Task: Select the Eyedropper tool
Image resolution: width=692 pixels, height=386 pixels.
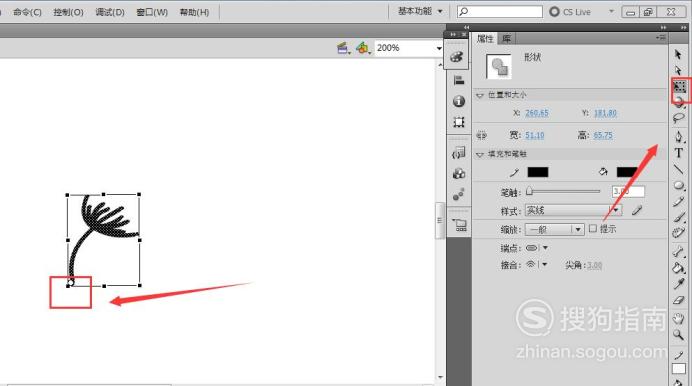Action: coord(679,284)
